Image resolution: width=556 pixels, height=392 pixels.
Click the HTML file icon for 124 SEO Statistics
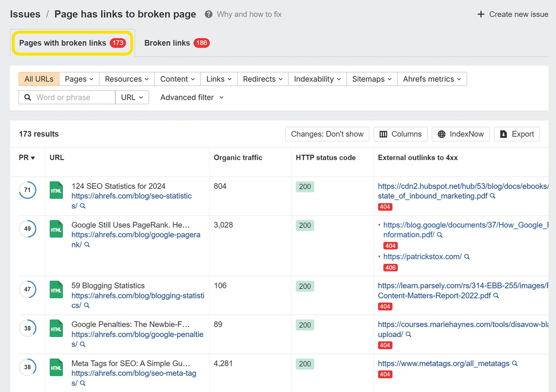point(56,190)
